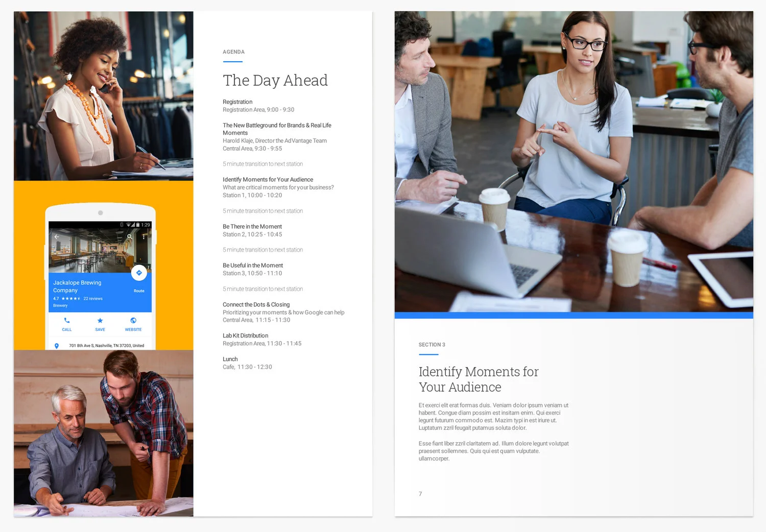Click the "1:29" clock on the phone
This screenshot has width=766, height=532.
[146, 225]
